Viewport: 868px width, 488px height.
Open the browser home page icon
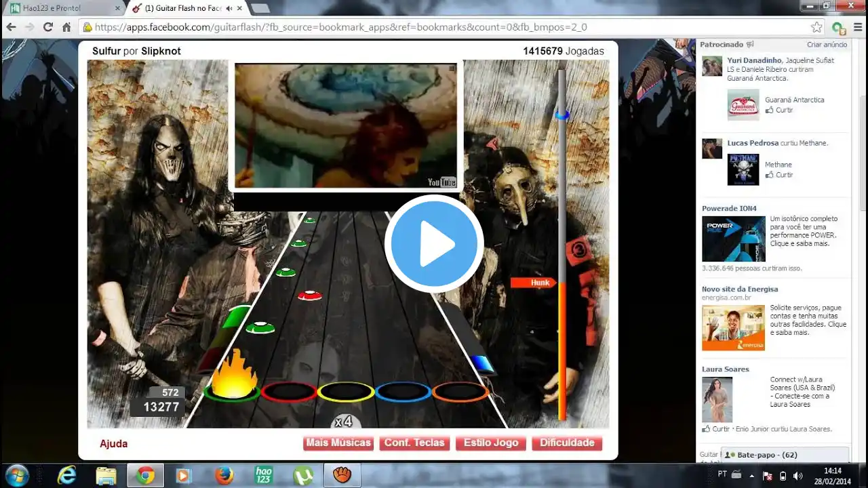(x=66, y=27)
